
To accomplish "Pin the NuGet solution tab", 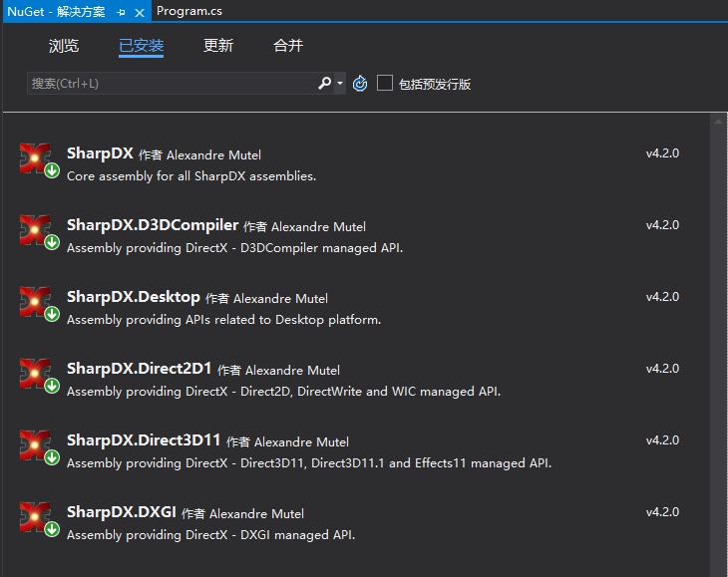I will tap(122, 13).
